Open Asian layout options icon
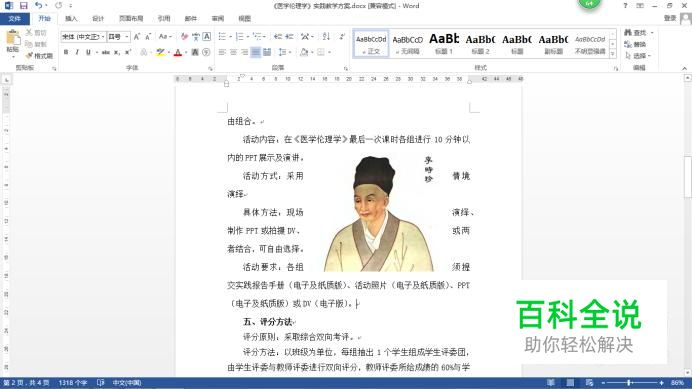Image resolution: width=692 pixels, height=389 pixels. [306, 37]
